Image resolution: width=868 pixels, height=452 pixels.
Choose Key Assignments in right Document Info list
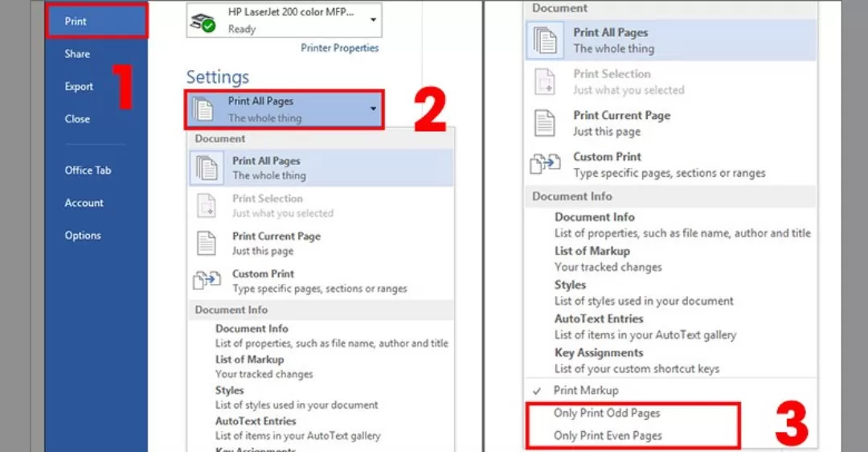click(599, 353)
